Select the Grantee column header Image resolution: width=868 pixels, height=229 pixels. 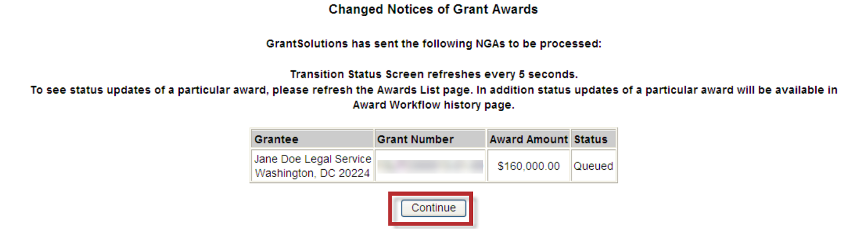click(x=276, y=139)
